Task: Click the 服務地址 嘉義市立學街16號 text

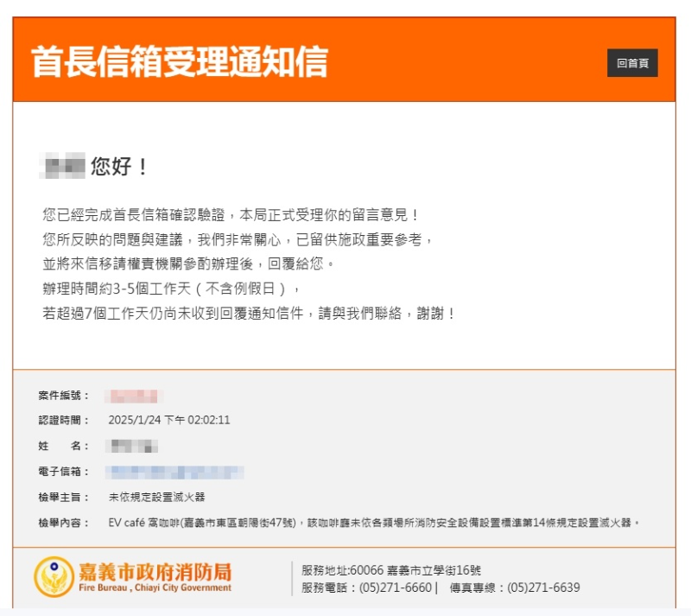Action: click(391, 570)
